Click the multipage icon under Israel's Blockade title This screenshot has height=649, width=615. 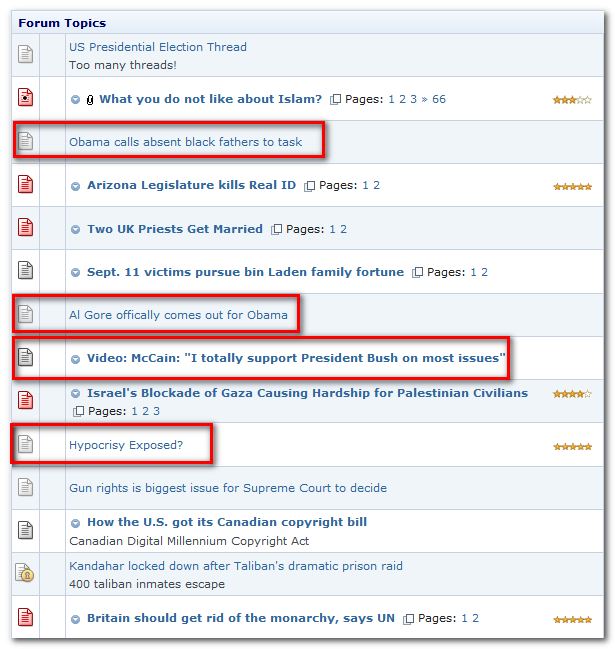78,411
